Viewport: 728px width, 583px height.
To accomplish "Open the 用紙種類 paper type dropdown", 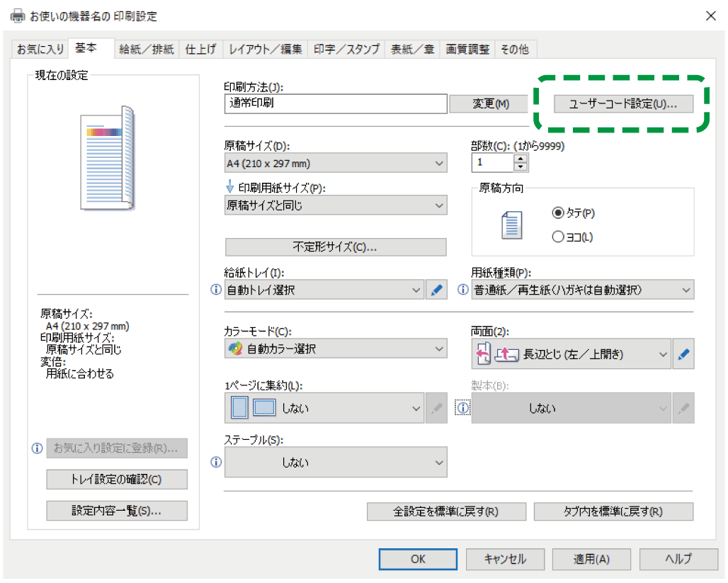I will (x=583, y=290).
